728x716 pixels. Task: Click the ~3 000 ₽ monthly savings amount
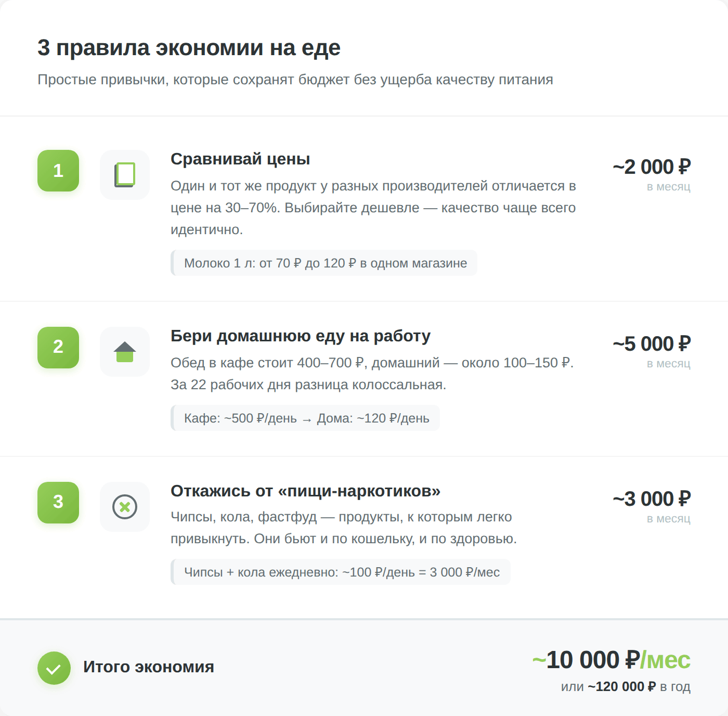[x=652, y=500]
